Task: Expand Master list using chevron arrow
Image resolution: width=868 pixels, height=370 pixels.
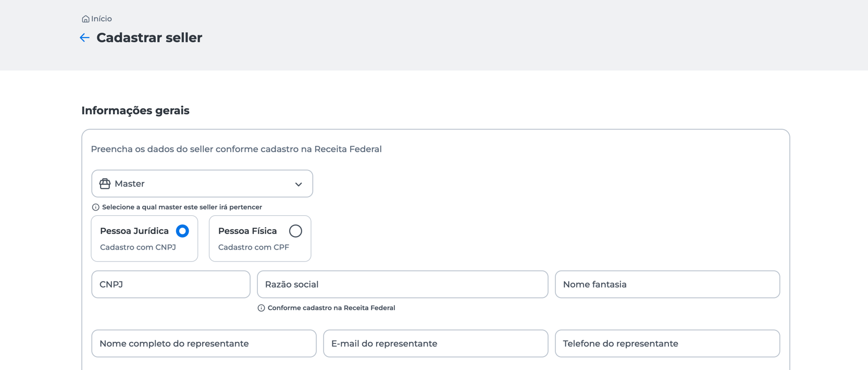Action: click(299, 184)
